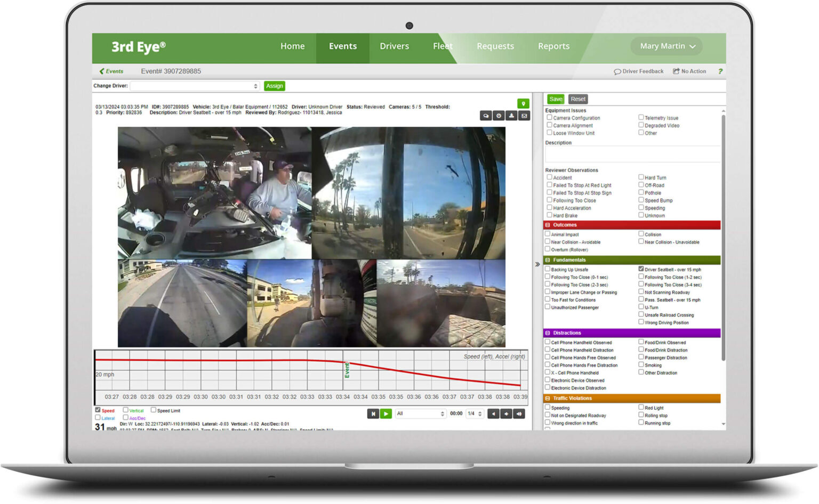
Task: Enable the Vertical graph checkbox
Action: 125,410
